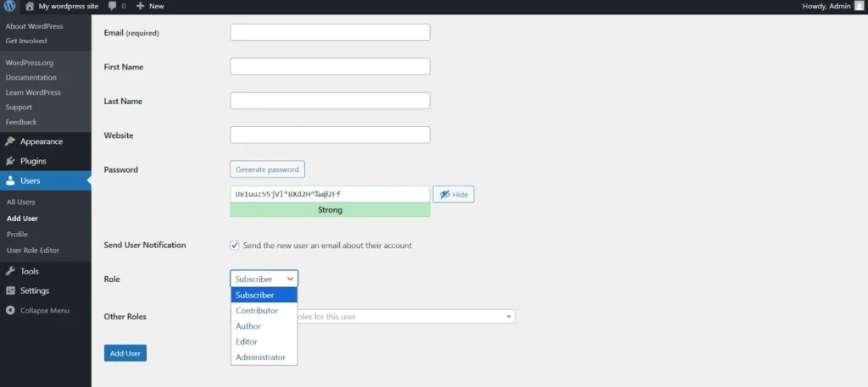Click the WordPress logo icon
Image resolution: width=868 pixels, height=387 pixels.
coord(10,6)
